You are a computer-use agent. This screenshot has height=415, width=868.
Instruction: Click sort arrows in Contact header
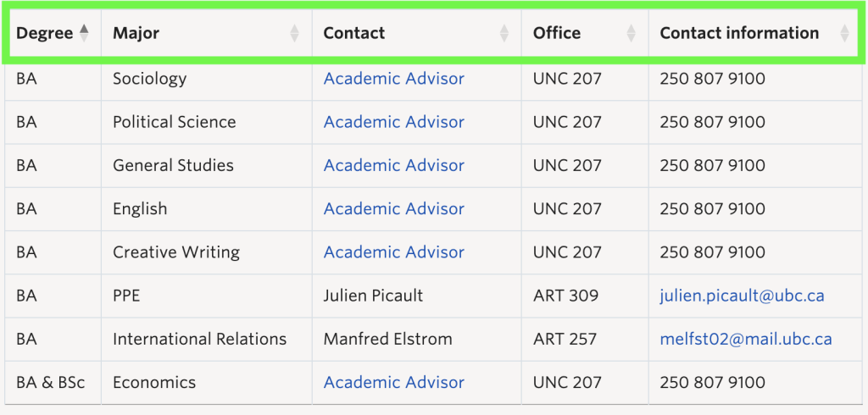504,33
